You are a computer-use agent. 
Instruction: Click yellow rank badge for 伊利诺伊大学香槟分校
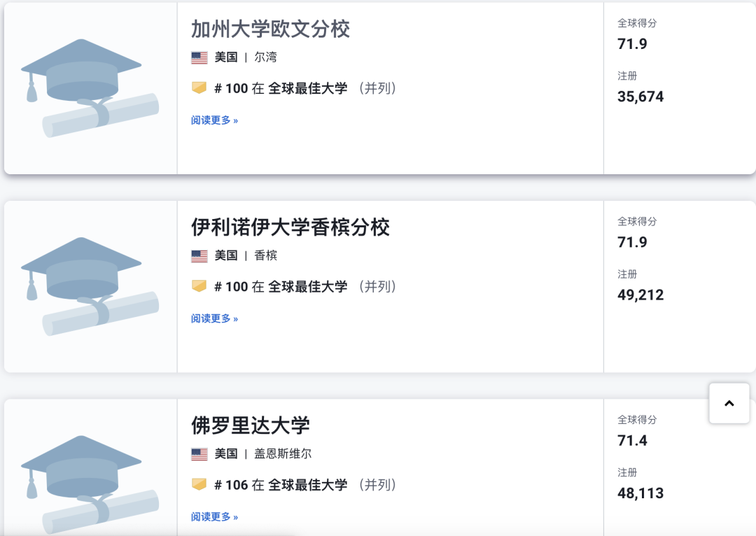(199, 285)
